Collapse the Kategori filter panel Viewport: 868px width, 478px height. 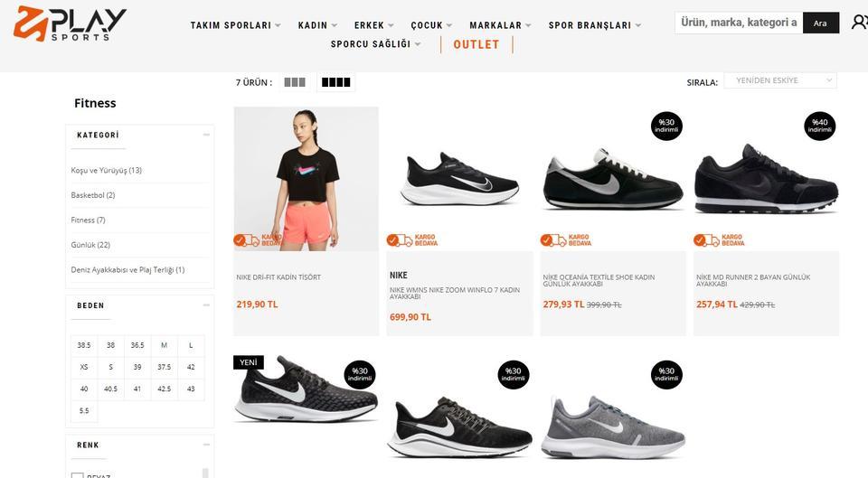click(x=206, y=135)
